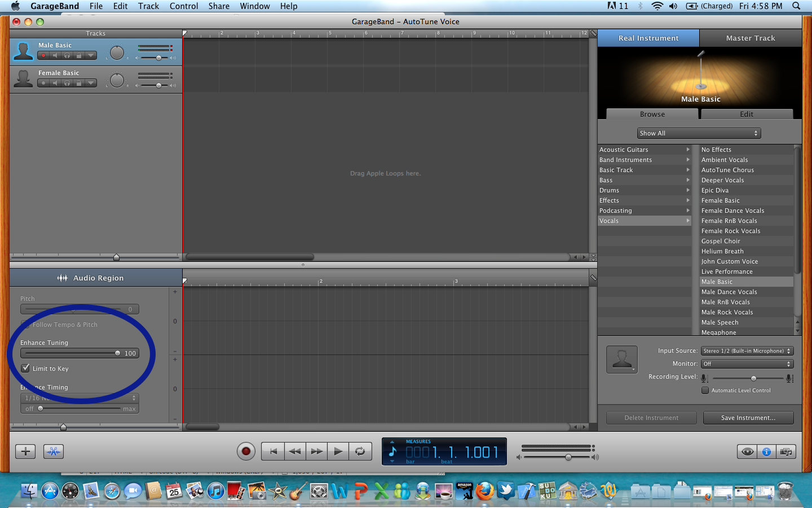Click the Rewind button
This screenshot has width=812, height=508.
[x=295, y=451]
